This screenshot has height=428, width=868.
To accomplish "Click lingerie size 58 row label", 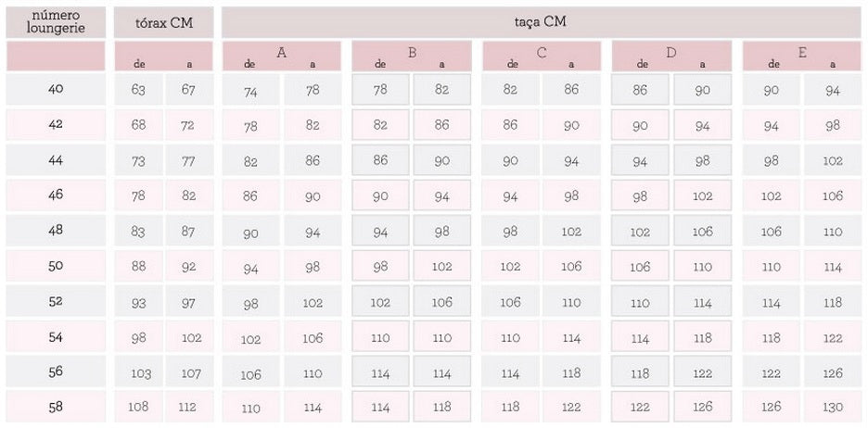I will coord(56,408).
